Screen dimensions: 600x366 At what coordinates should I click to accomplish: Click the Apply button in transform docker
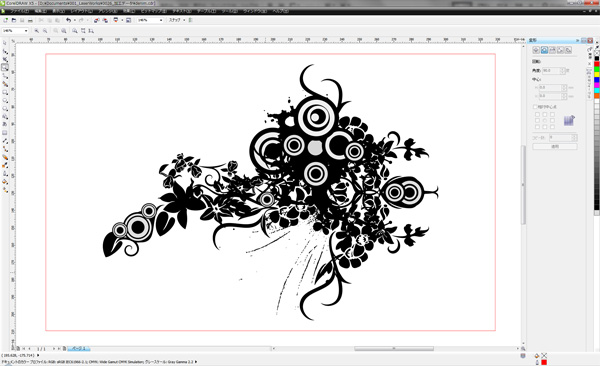click(x=555, y=147)
